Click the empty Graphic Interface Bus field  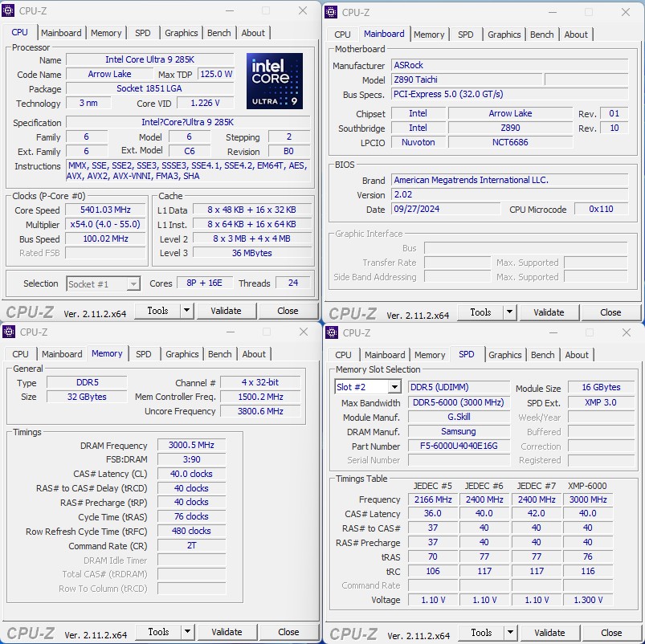coord(525,248)
